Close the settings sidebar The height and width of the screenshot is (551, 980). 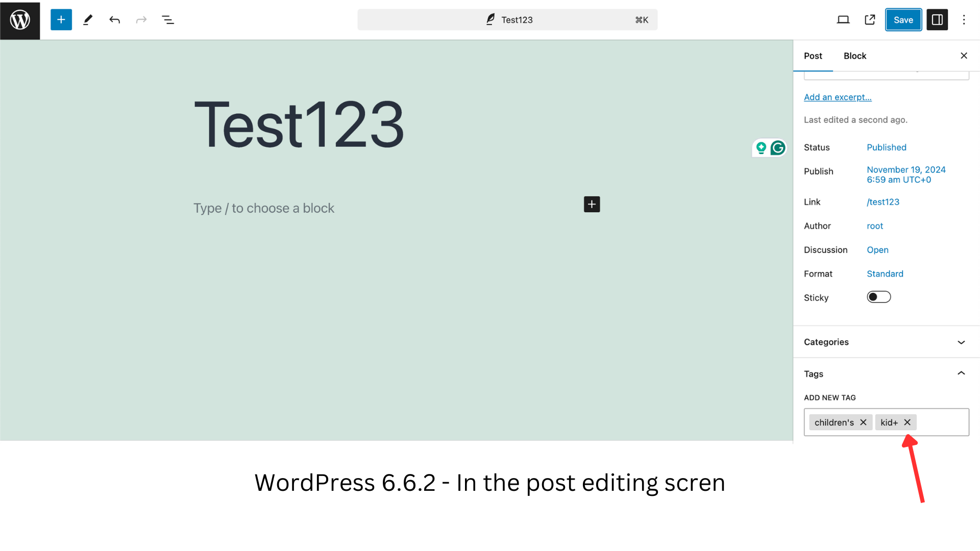click(x=964, y=56)
